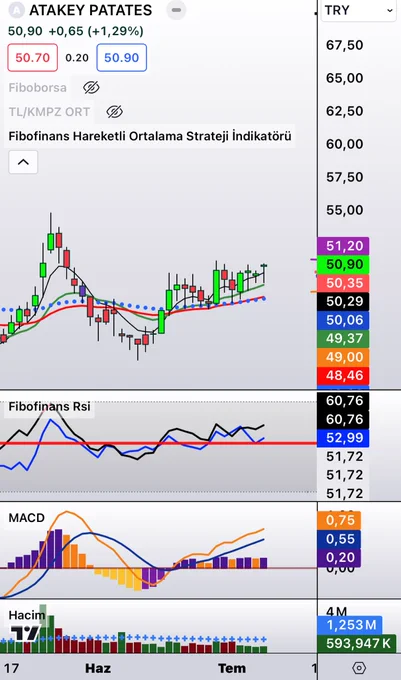Screen dimensions: 401x680
Task: Click the red 50.70 sell price button
Action: pos(33,57)
